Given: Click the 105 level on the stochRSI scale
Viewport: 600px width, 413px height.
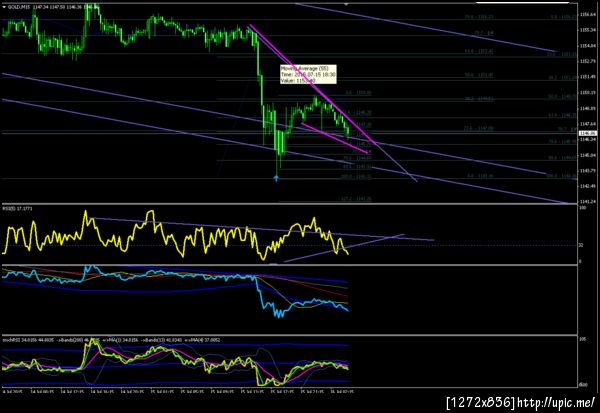Looking at the screenshot, I should tap(583, 339).
